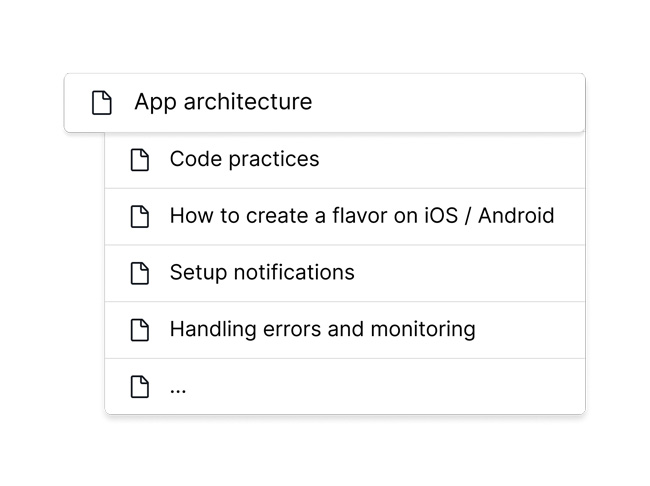The height and width of the screenshot is (486, 650).
Task: Open the Code practices subpage
Action: coord(345,160)
